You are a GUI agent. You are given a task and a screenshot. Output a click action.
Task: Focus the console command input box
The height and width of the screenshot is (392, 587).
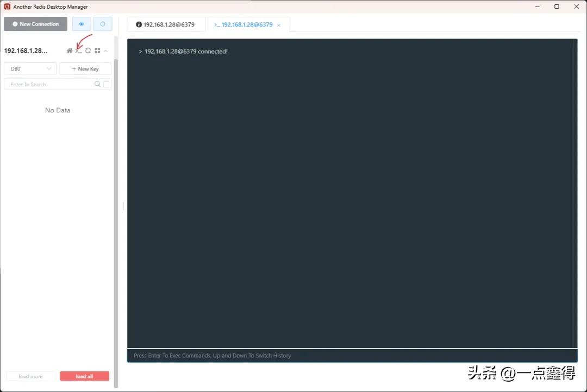coord(352,355)
